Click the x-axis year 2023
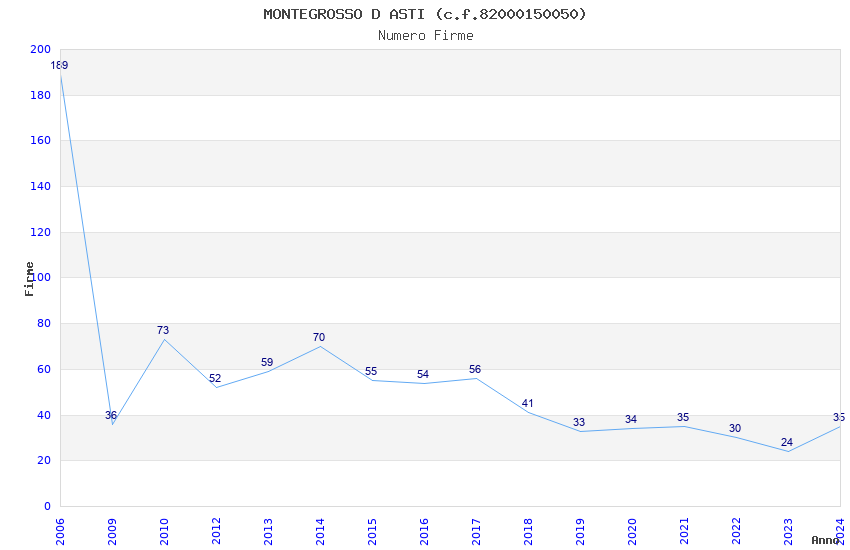The image size is (850, 550). (x=788, y=532)
